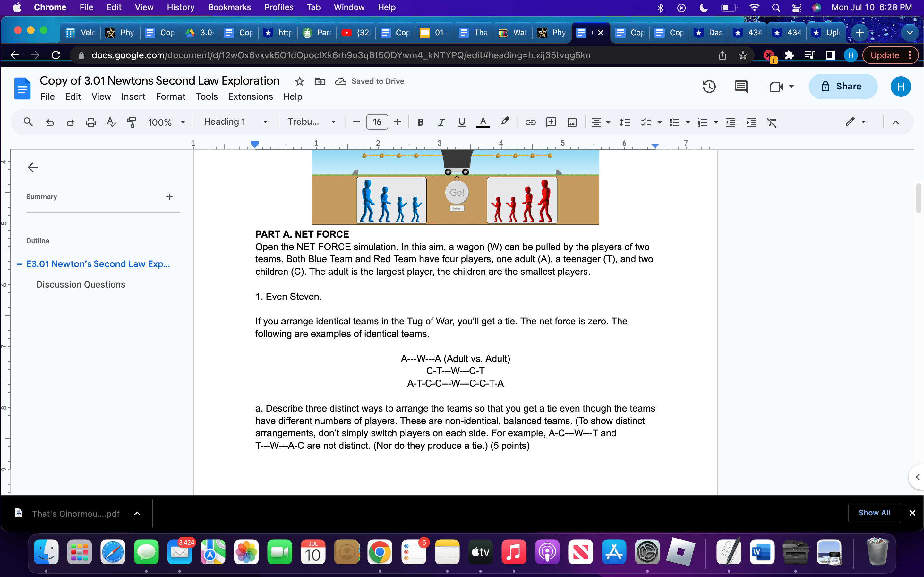This screenshot has height=577, width=924.
Task: Click the clear formatting icon
Action: click(771, 122)
